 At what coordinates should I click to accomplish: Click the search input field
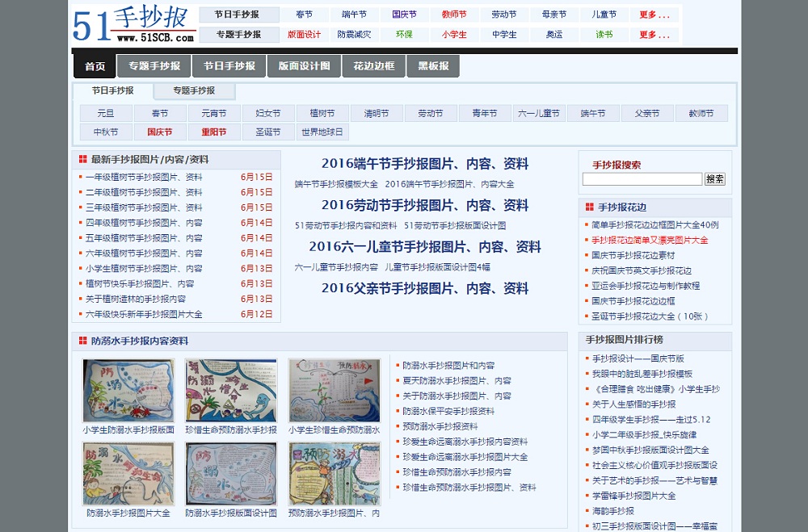coord(642,178)
